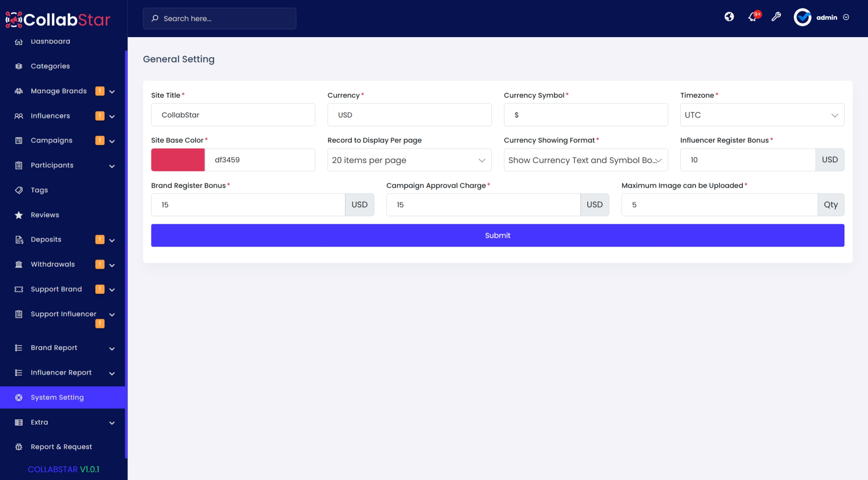Click the Campaigns list icon

(x=19, y=141)
